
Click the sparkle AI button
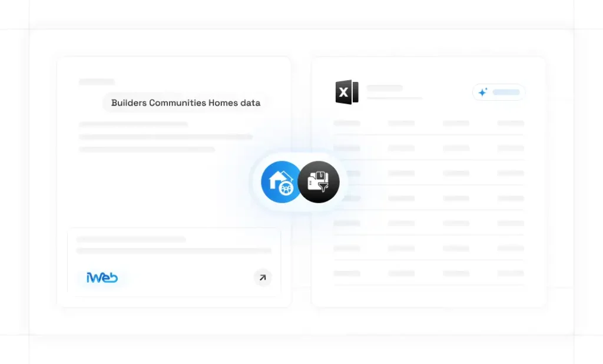(x=498, y=92)
